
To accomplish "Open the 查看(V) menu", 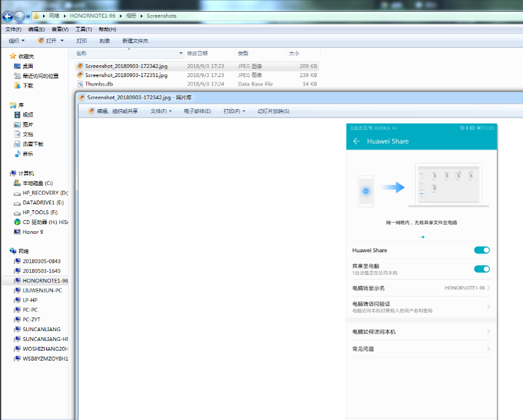I will [60, 29].
